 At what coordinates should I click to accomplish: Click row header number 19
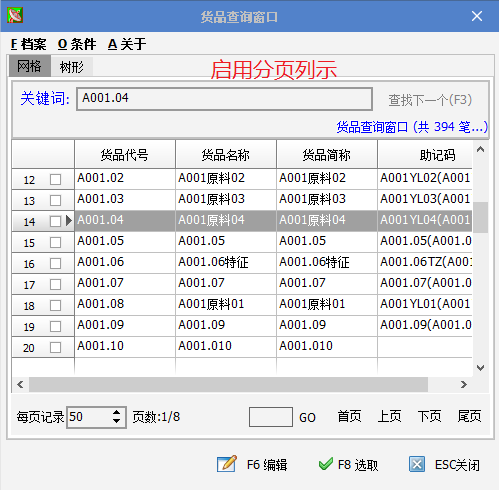point(29,327)
